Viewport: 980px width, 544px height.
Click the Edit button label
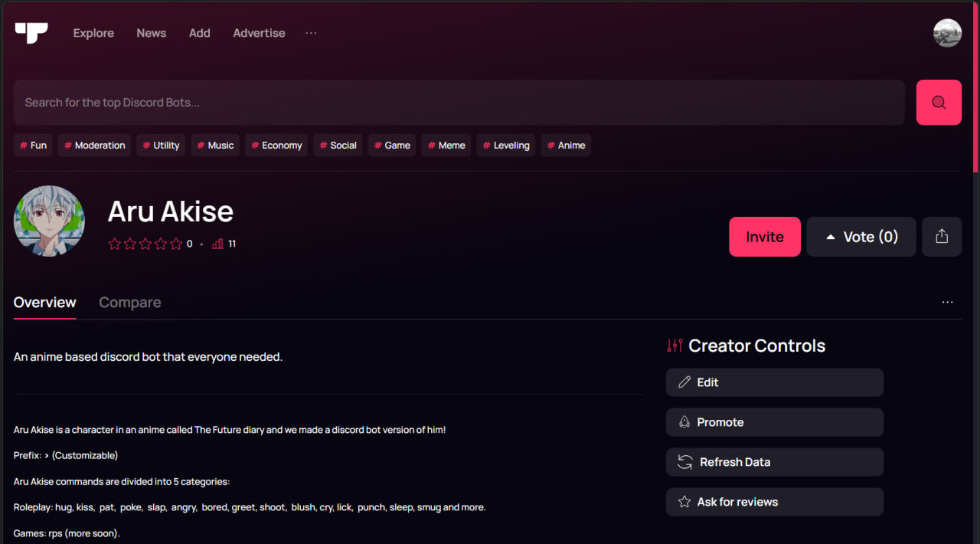(x=707, y=382)
